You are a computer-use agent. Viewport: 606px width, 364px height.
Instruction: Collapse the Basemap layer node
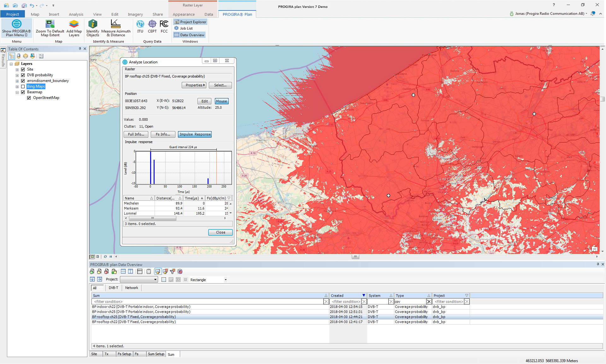17,92
